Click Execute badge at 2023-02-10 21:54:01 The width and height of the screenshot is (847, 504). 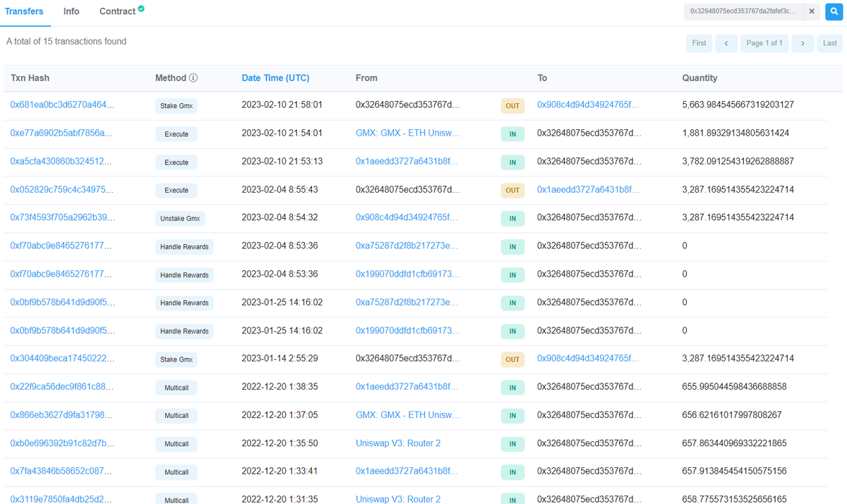point(176,134)
